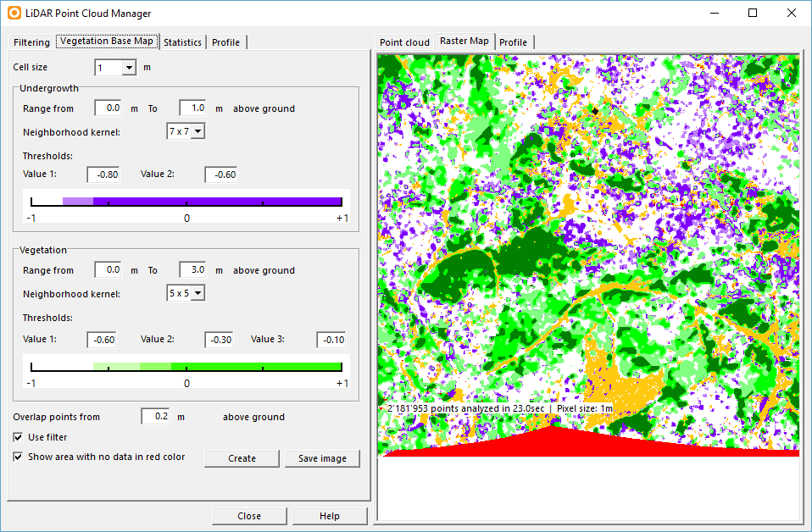The image size is (812, 532).
Task: Click the red no-data area in raster map
Action: (554, 443)
